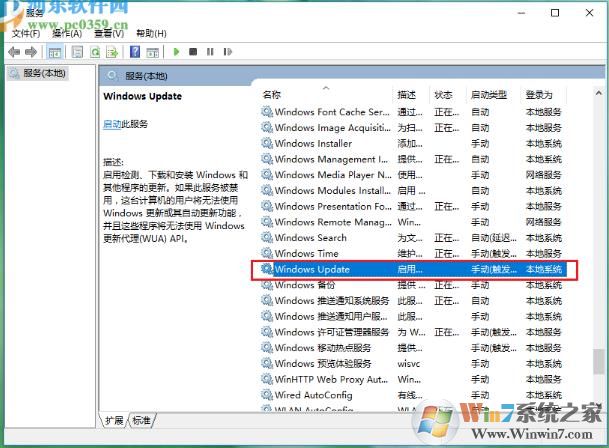Sort by the 状态 column header
The image size is (609, 448).
[x=443, y=95]
